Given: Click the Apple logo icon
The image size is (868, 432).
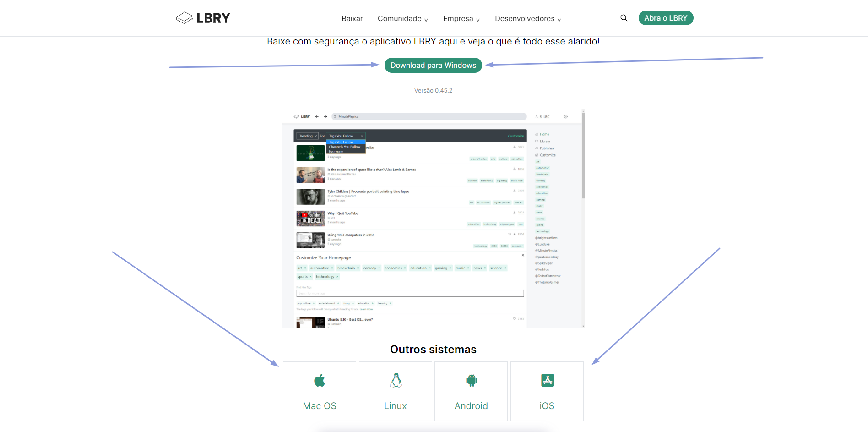Looking at the screenshot, I should click(x=320, y=380).
